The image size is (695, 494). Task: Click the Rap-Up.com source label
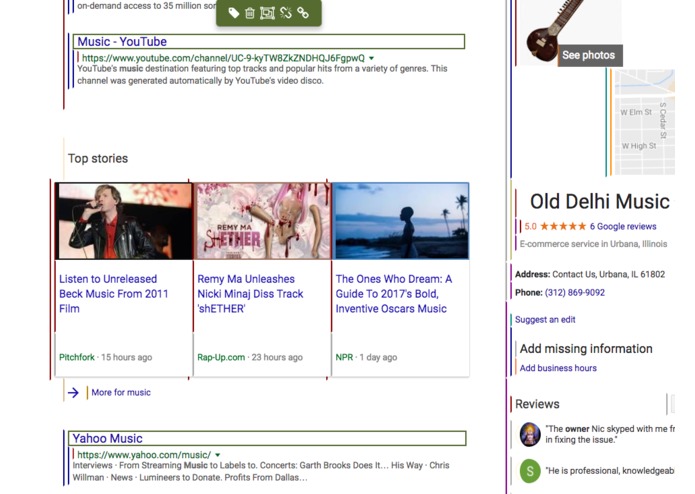(221, 357)
